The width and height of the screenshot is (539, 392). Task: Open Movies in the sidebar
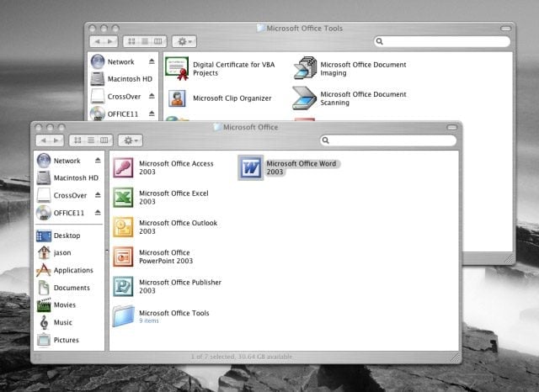coord(56,305)
